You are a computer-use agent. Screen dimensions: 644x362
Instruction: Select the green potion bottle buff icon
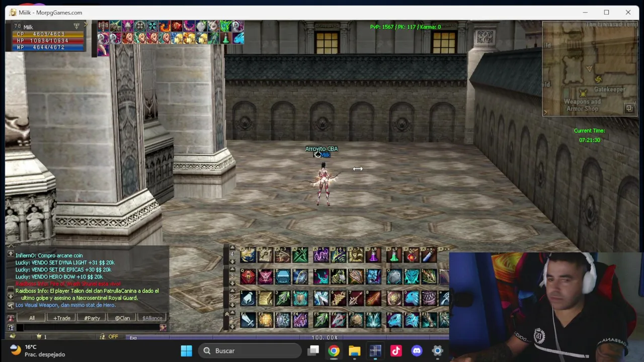click(226, 38)
